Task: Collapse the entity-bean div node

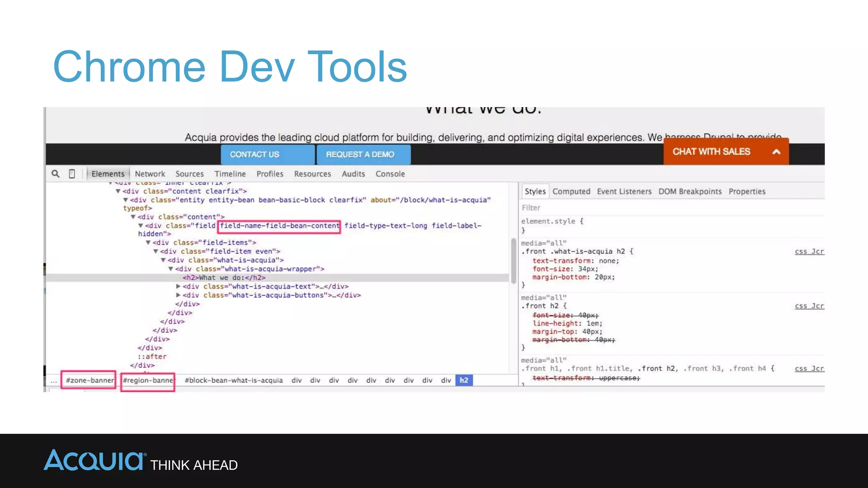Action: (x=126, y=200)
